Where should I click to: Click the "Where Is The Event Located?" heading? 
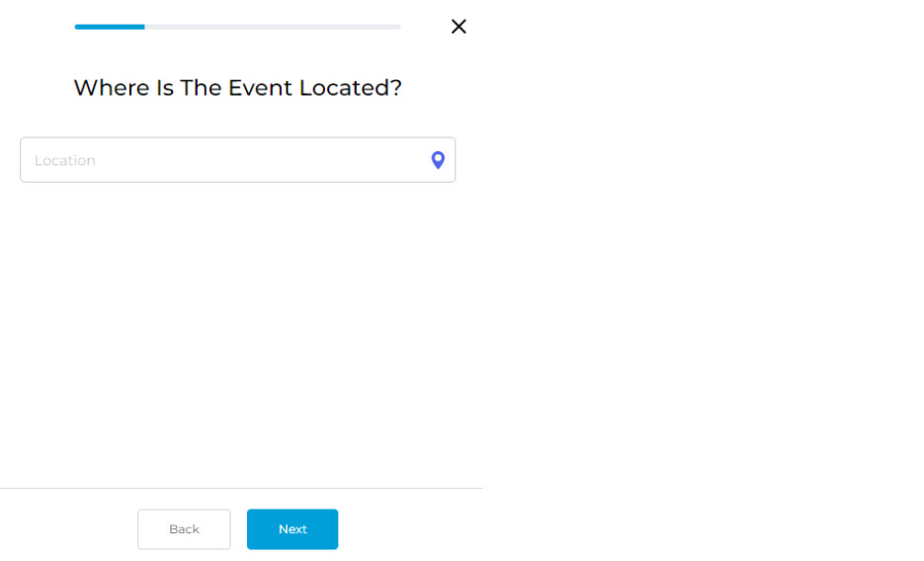coord(237,88)
